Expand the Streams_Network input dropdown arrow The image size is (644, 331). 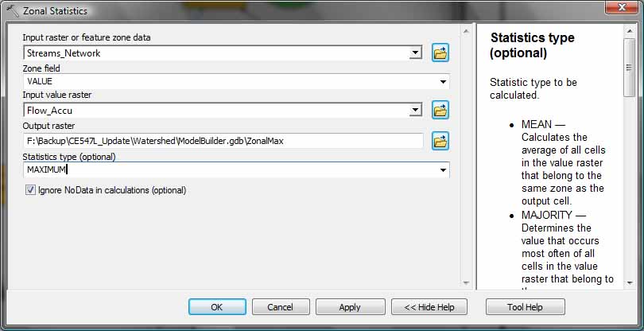(416, 53)
